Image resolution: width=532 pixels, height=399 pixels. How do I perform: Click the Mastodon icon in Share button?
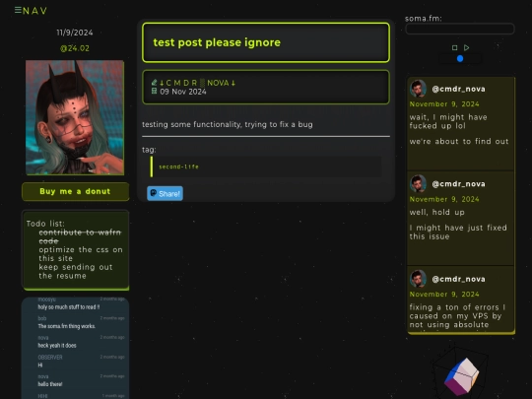point(154,193)
